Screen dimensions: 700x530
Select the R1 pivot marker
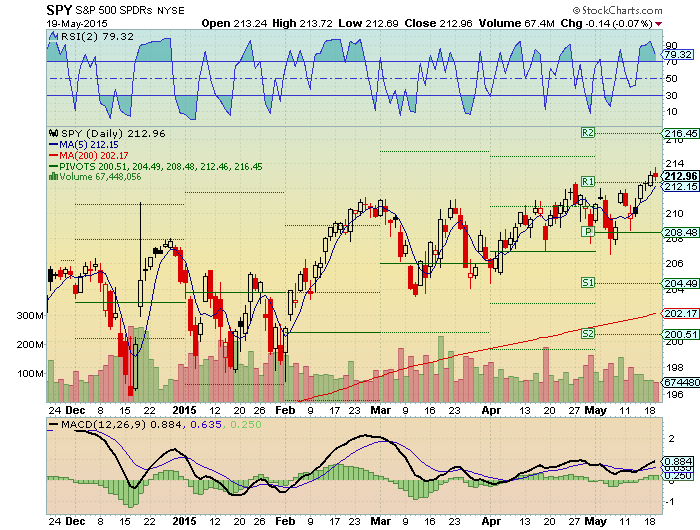(x=588, y=181)
